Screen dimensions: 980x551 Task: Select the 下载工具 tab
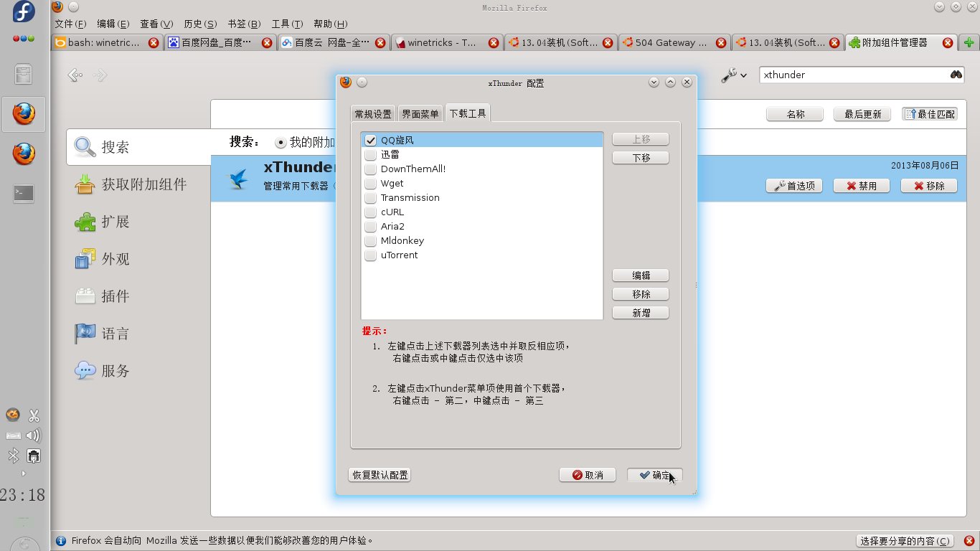click(x=468, y=113)
